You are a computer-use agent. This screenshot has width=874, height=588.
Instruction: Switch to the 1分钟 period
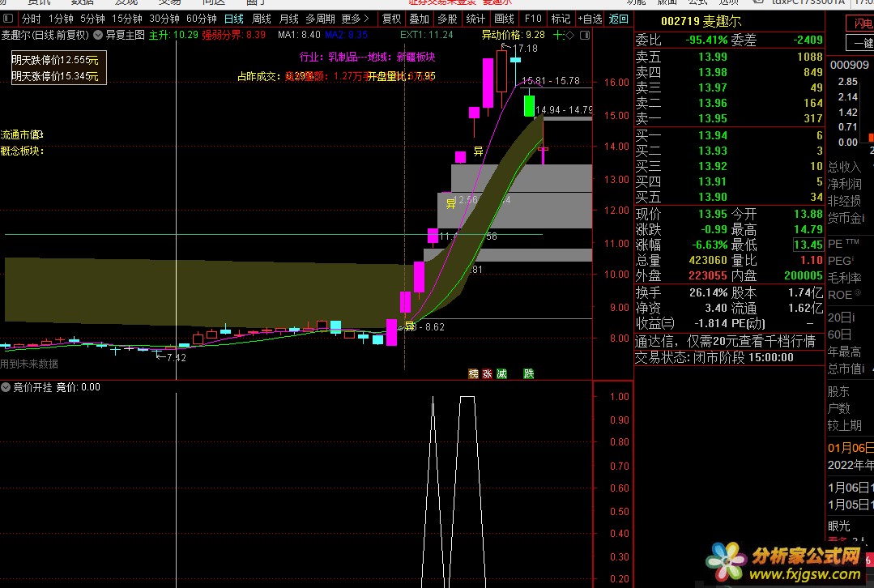pos(61,19)
